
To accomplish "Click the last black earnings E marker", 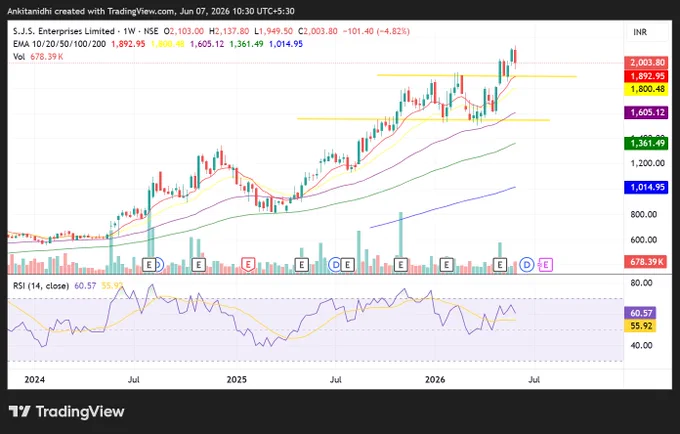I will pos(500,264).
